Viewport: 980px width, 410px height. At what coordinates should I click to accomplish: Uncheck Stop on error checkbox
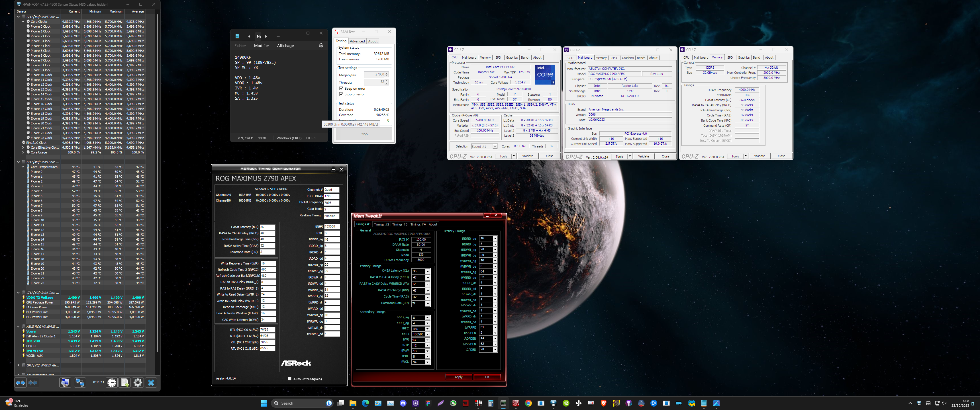click(341, 94)
